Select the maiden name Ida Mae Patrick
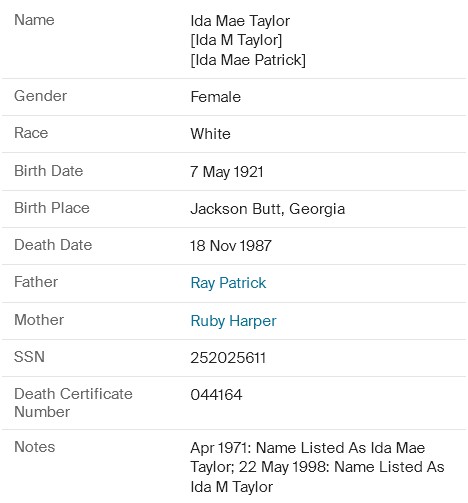 click(x=248, y=60)
